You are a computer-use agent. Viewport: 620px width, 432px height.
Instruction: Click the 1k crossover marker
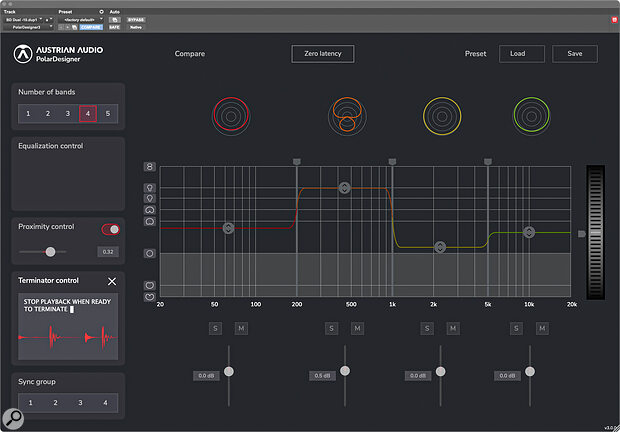[x=392, y=161]
